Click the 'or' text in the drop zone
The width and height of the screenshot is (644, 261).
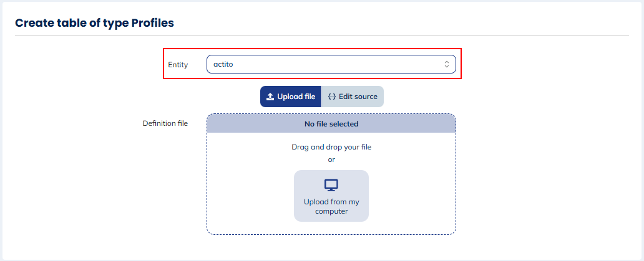(x=331, y=159)
